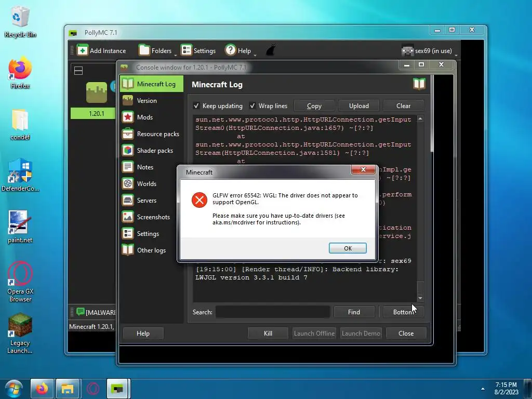Viewport: 532px width, 399px height.
Task: Open the Shader packs page
Action: (x=155, y=150)
